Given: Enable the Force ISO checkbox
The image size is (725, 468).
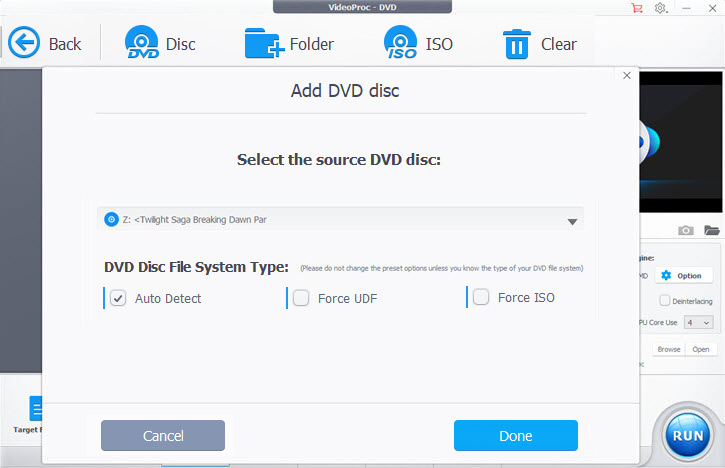Looking at the screenshot, I should click(x=481, y=297).
